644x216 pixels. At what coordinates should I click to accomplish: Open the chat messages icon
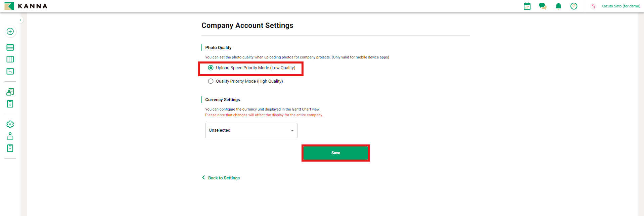pos(542,6)
